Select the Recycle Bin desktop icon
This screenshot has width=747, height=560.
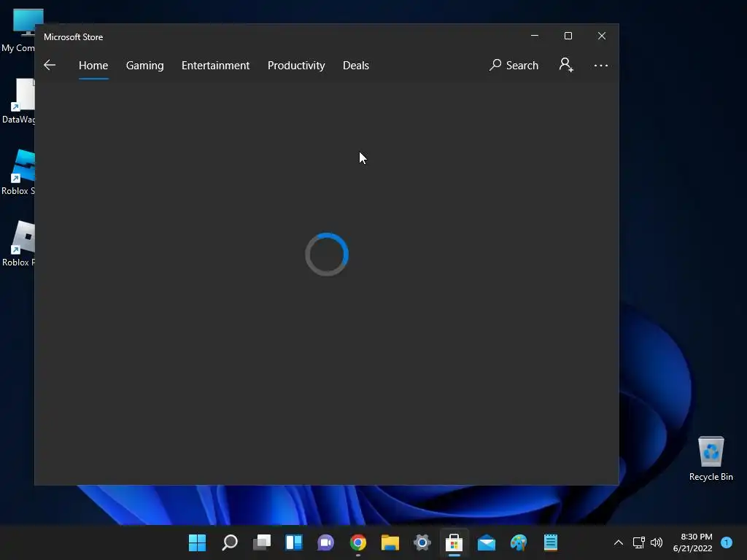711,459
